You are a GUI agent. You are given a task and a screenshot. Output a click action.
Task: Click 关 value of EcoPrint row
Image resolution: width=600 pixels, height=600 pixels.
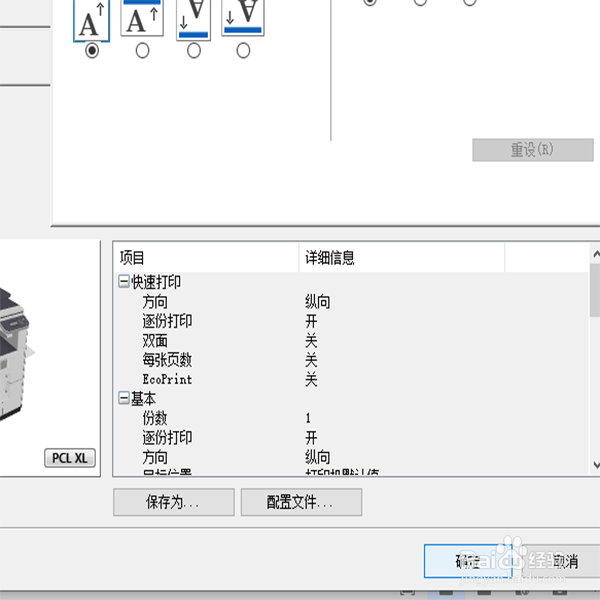[311, 380]
